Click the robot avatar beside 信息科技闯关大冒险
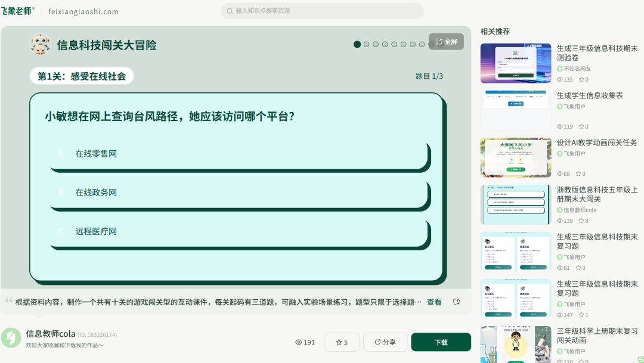Screen dimensions: 644x363 coord(40,44)
